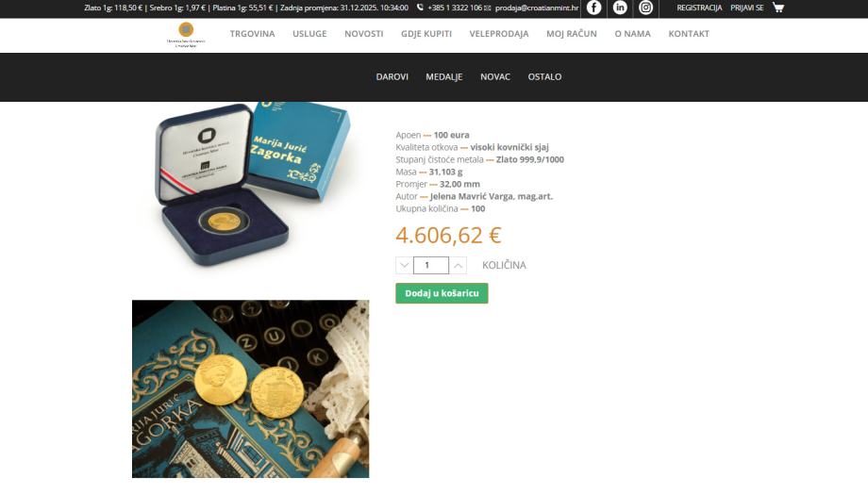Open the Instagram icon link

pyautogui.click(x=645, y=8)
